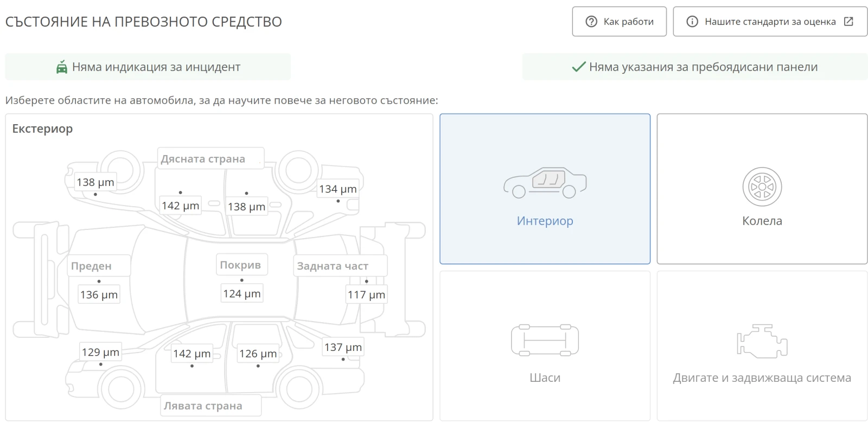The height and width of the screenshot is (429, 868).
Task: Click the external link icon on standards button
Action: coord(848,22)
